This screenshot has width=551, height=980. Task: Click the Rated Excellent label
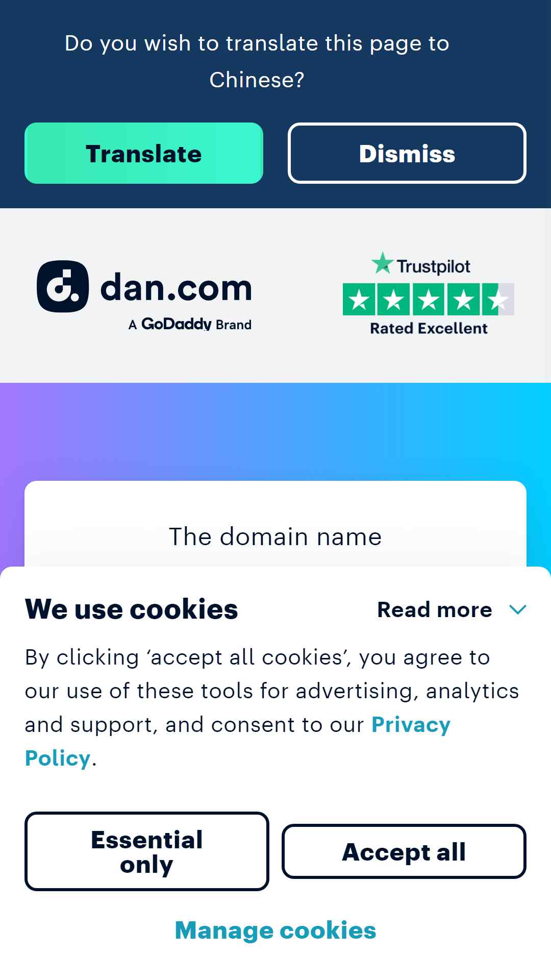coord(429,328)
